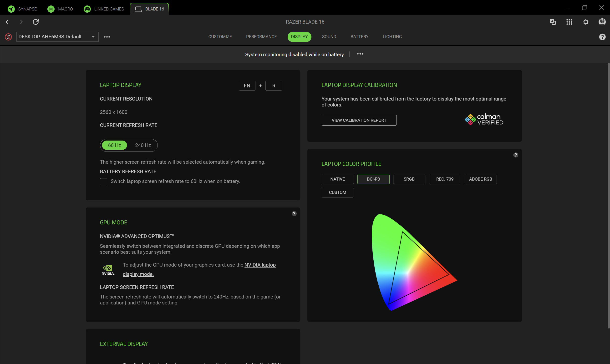
Task: Click the refresh icon in the navigation bar
Action: [x=36, y=22]
